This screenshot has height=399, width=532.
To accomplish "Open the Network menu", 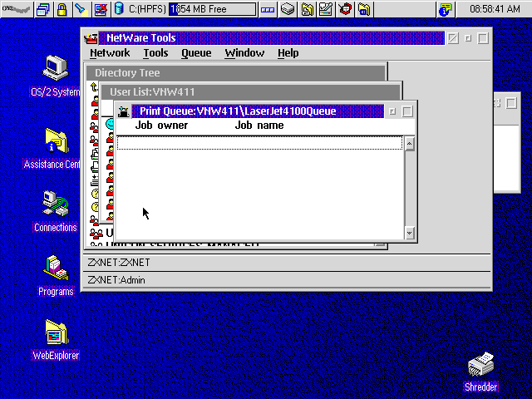I will 110,53.
